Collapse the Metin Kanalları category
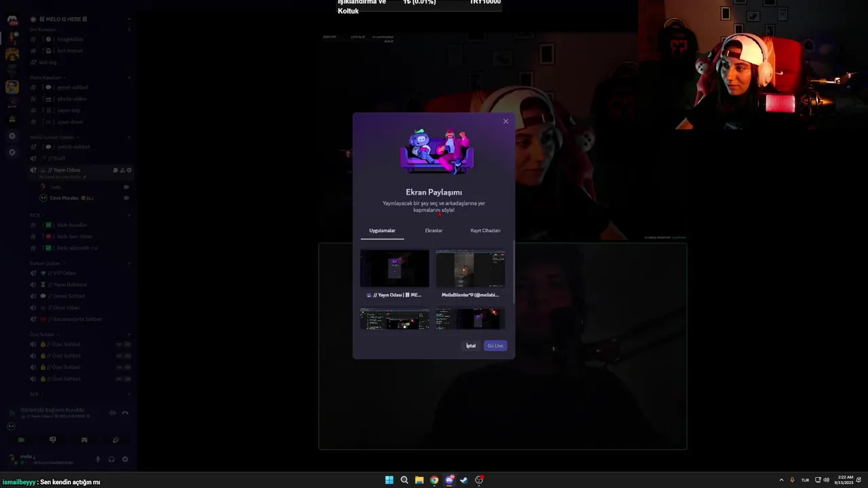 (x=47, y=78)
